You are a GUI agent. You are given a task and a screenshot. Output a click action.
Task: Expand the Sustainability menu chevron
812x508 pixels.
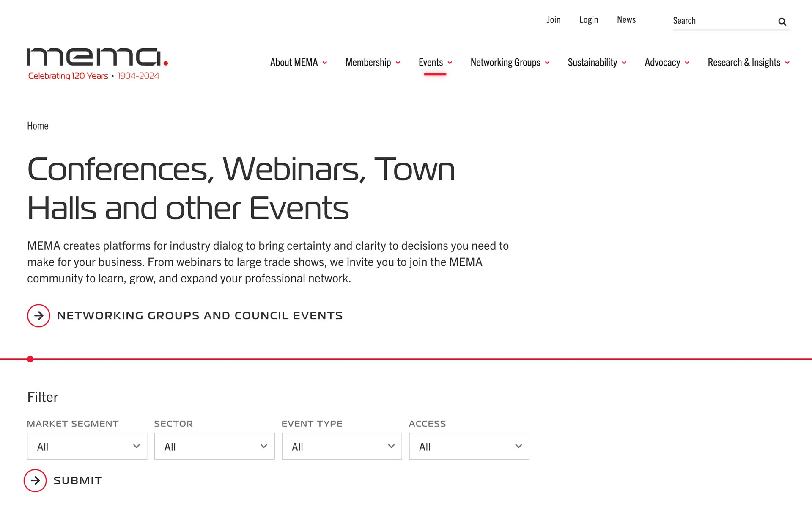pos(624,63)
